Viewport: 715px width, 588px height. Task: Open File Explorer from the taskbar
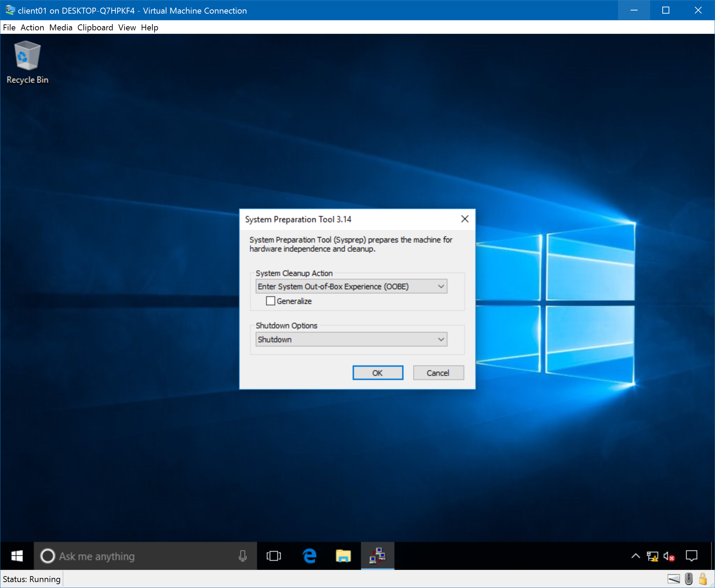[x=343, y=556]
